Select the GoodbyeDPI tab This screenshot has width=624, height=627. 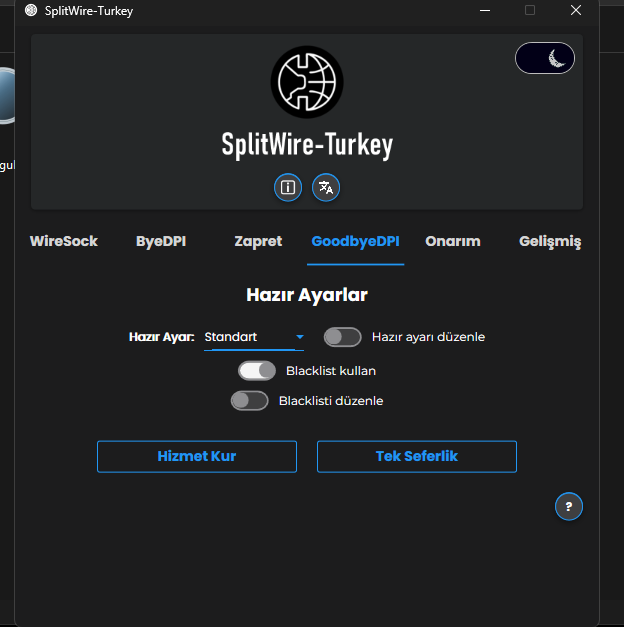(x=355, y=241)
